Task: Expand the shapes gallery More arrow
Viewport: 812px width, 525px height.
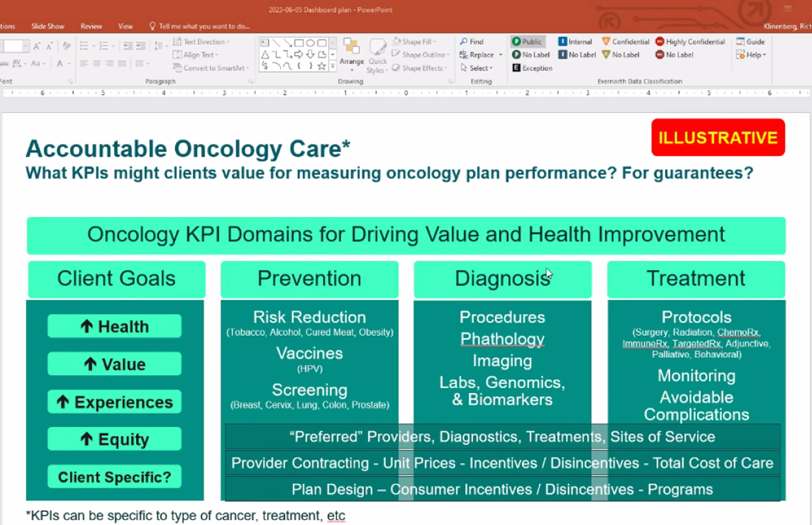Action: [x=333, y=67]
